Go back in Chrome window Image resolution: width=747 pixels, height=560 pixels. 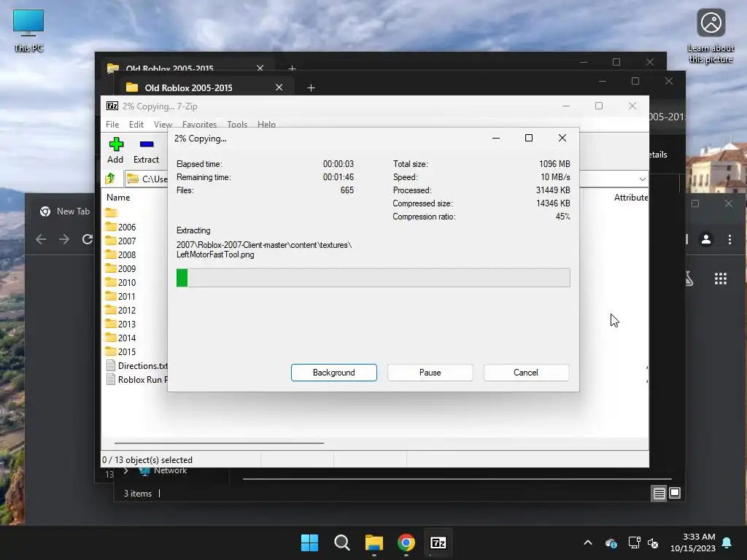(41, 239)
